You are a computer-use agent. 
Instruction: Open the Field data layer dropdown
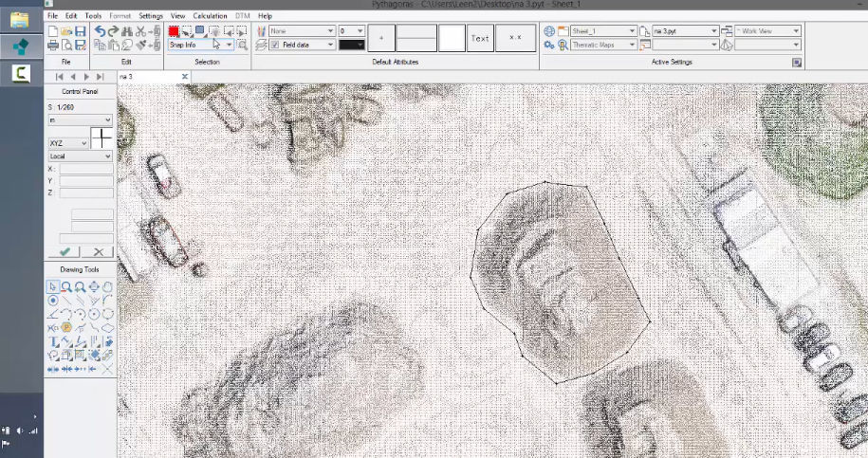point(303,45)
